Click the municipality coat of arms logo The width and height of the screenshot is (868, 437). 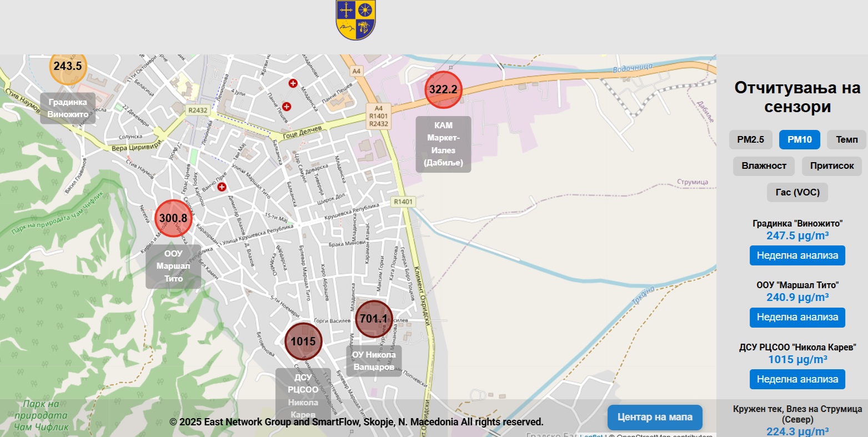[356, 19]
